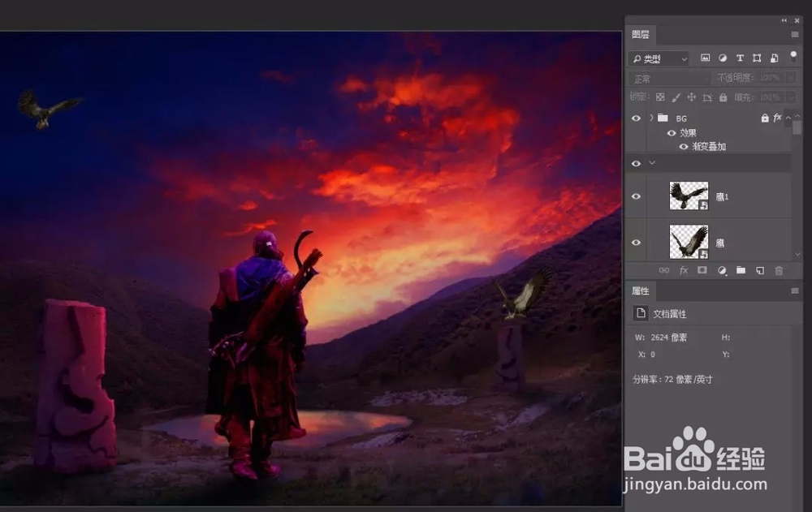
Task: Click the 分辨率: 72 像素/英寸 text
Action: (x=672, y=380)
